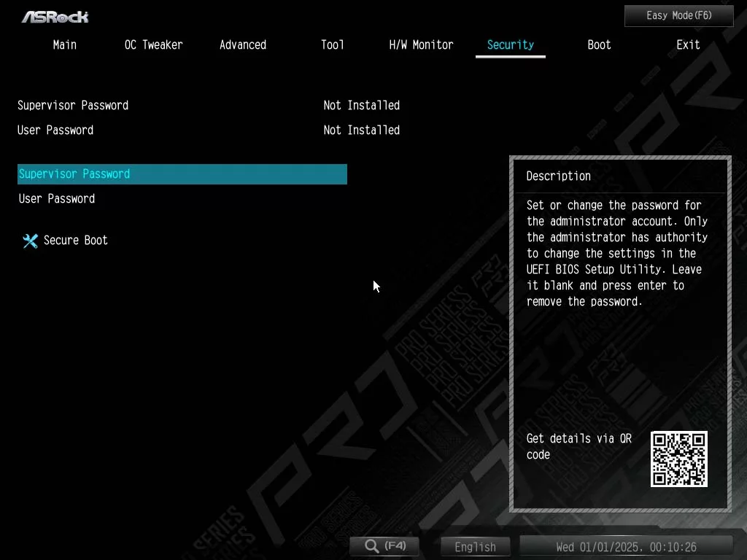Viewport: 747px width, 560px height.
Task: Go to the Tool tab
Action: [x=333, y=45]
